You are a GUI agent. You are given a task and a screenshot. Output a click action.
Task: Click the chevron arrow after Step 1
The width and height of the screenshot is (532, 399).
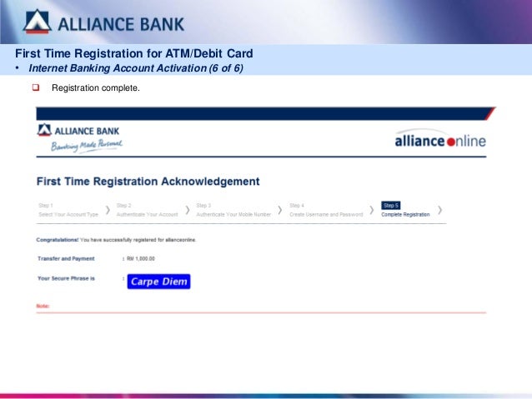coord(108,210)
